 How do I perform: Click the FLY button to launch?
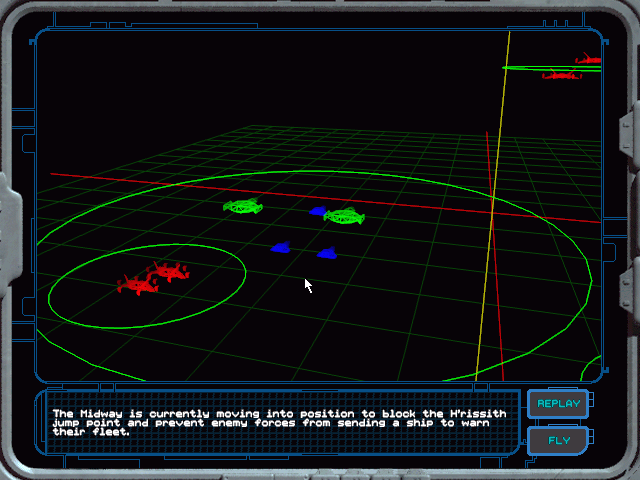(558, 440)
